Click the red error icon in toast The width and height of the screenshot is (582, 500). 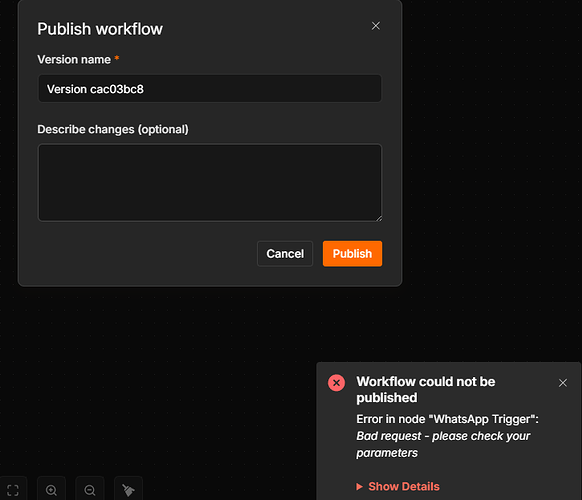click(x=336, y=383)
